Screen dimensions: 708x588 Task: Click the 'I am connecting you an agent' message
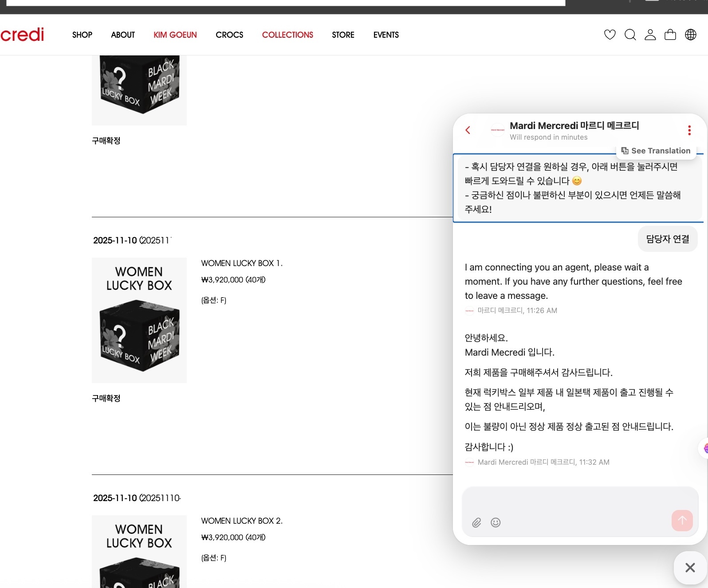pyautogui.click(x=574, y=282)
